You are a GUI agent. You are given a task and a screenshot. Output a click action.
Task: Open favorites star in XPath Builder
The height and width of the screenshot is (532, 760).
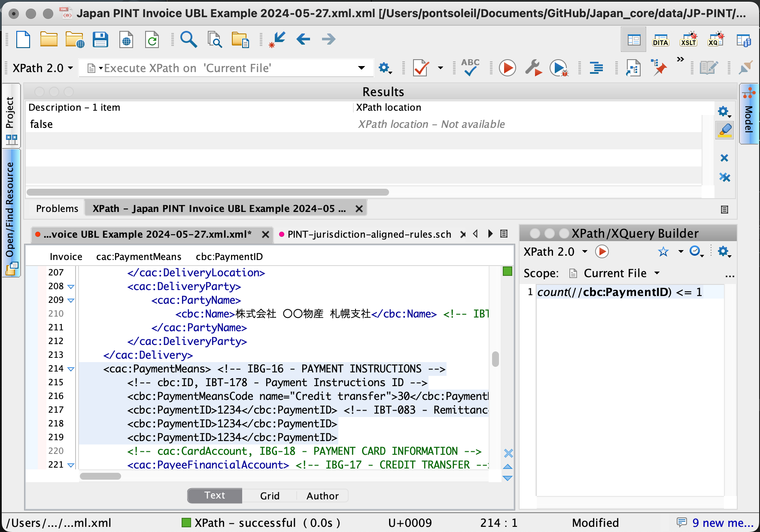coord(663,251)
